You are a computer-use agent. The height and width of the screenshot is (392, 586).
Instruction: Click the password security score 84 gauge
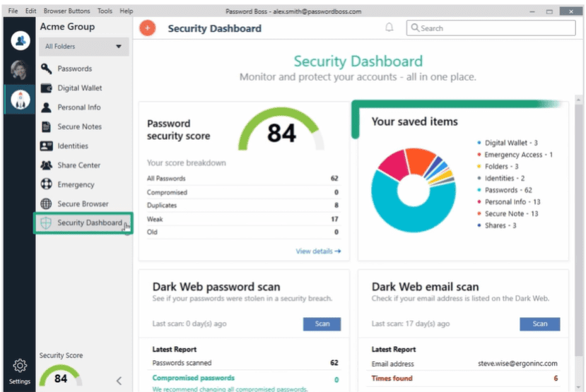[x=281, y=130]
